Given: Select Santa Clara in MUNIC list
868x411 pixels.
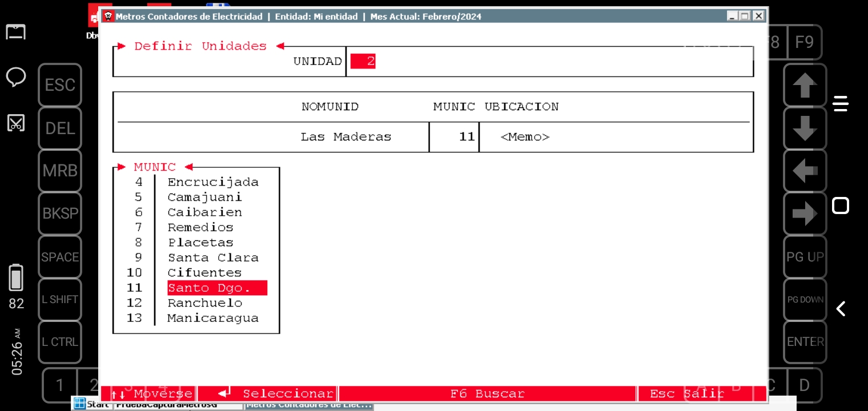Looking at the screenshot, I should (x=212, y=257).
